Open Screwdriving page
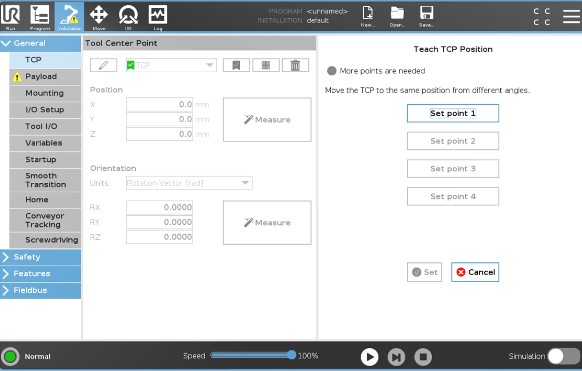Viewport: 582px width, 371px height. point(45,240)
